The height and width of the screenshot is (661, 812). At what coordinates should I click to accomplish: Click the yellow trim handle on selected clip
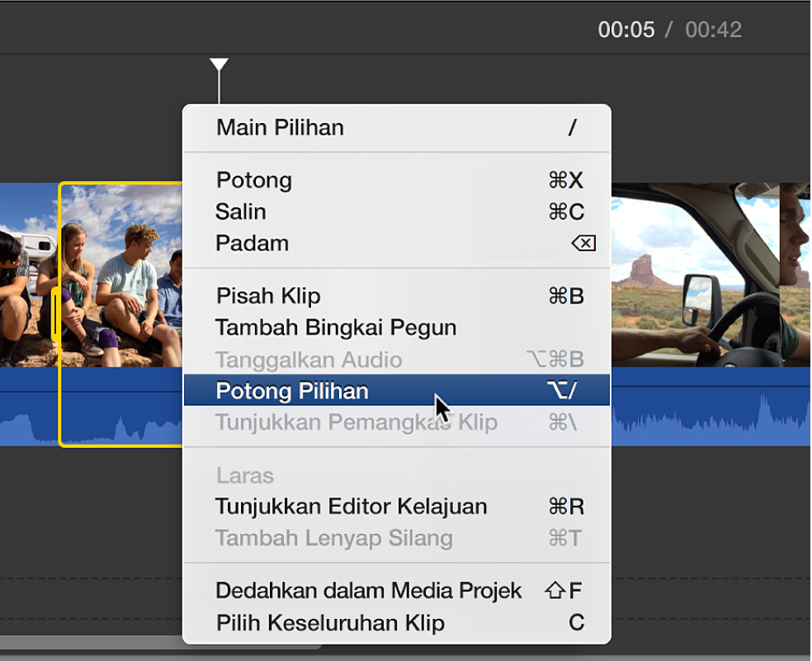(x=55, y=314)
